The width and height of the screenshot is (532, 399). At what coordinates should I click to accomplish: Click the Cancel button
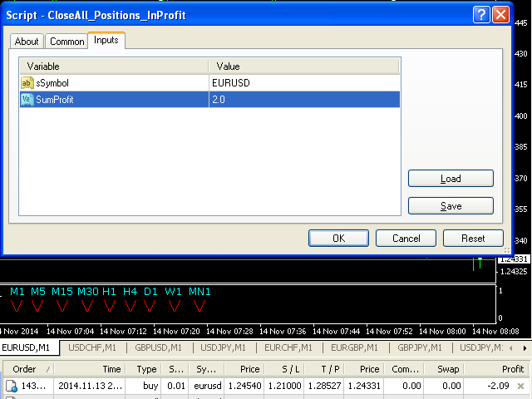click(x=406, y=239)
